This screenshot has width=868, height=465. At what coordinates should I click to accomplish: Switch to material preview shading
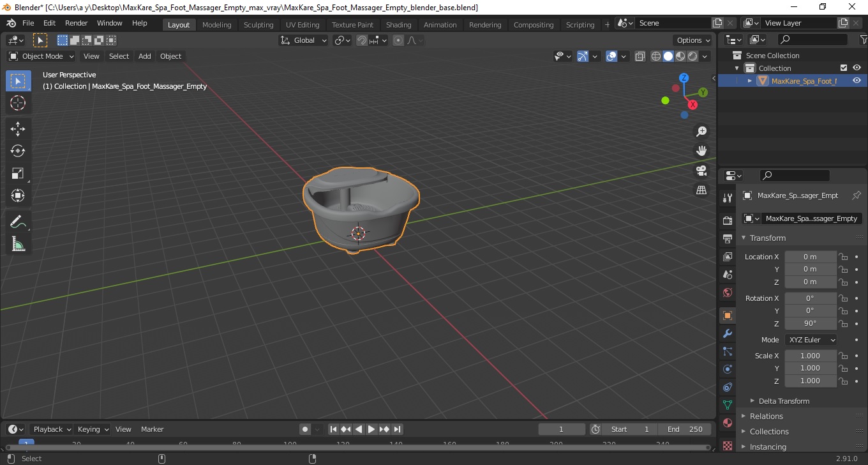pos(680,56)
